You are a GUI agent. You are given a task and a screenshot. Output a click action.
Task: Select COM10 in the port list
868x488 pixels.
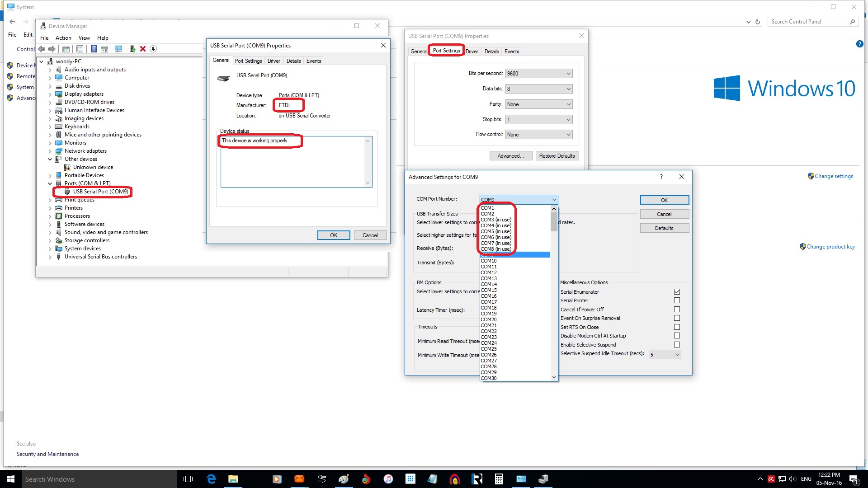489,261
